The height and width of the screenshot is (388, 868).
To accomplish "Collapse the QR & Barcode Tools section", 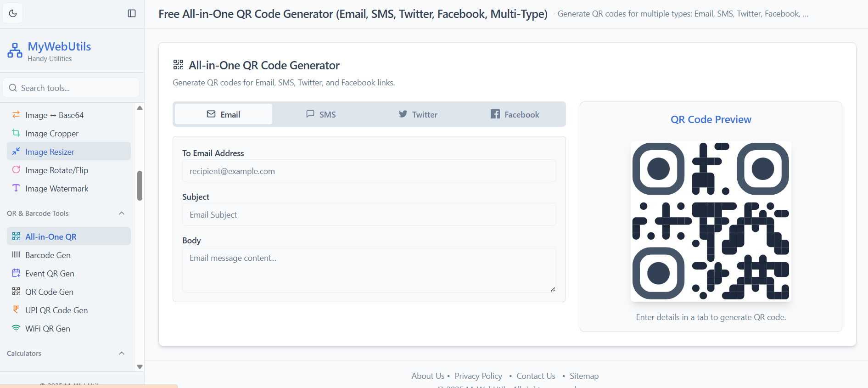I will [122, 214].
